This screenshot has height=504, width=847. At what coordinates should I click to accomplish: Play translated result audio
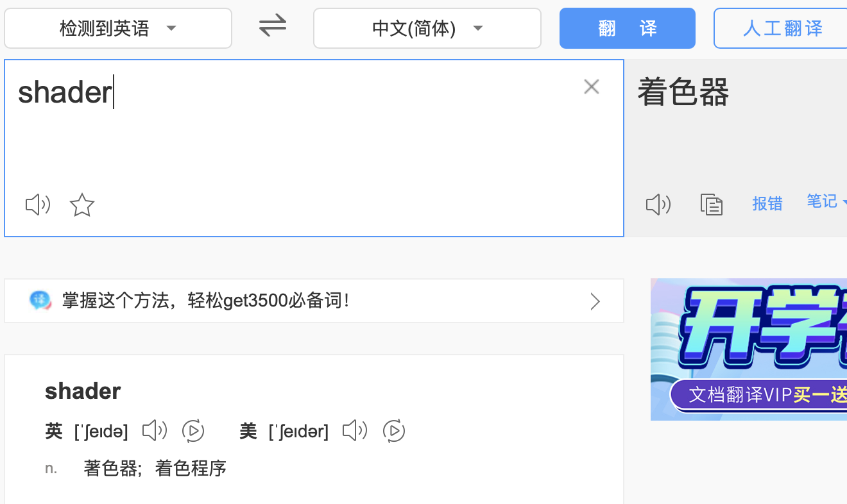click(658, 205)
